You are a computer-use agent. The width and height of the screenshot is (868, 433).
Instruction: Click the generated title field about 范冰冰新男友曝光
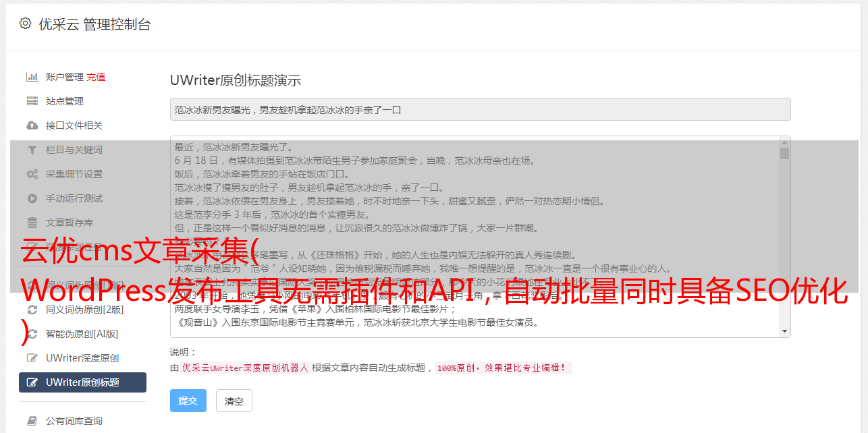tap(480, 109)
